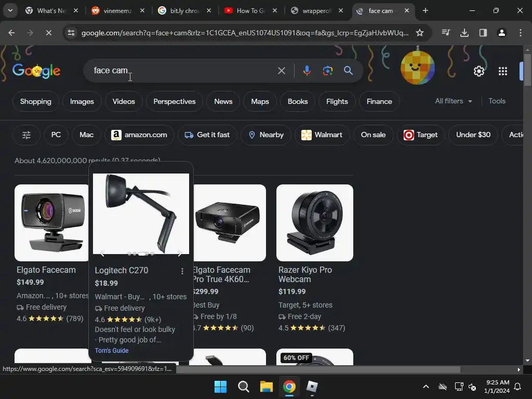The height and width of the screenshot is (399, 532).
Task: Open the Chrome three-dot menu
Action: point(521,33)
